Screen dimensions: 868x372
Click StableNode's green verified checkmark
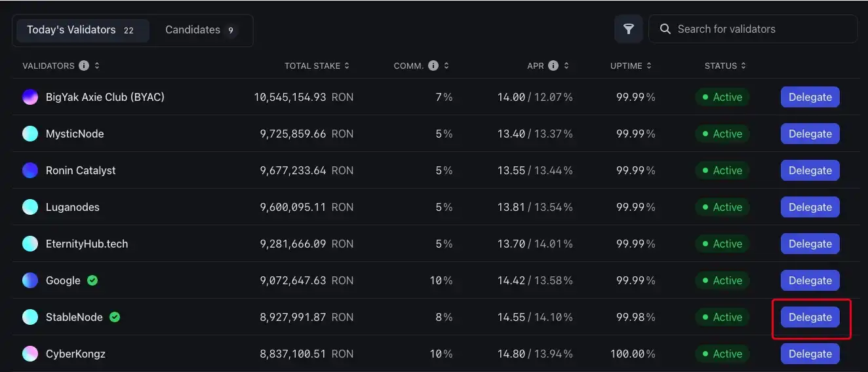pyautogui.click(x=115, y=317)
